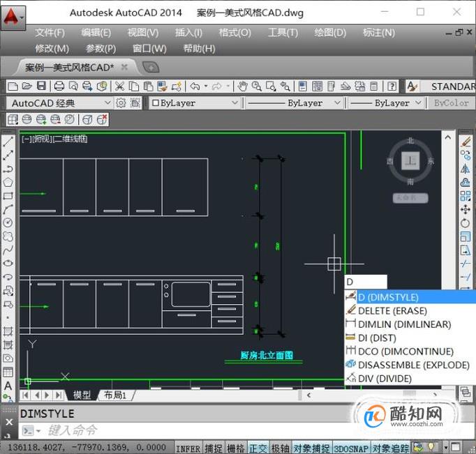Open the 编辑(E) menu
The height and width of the screenshot is (454, 476).
coord(96,33)
